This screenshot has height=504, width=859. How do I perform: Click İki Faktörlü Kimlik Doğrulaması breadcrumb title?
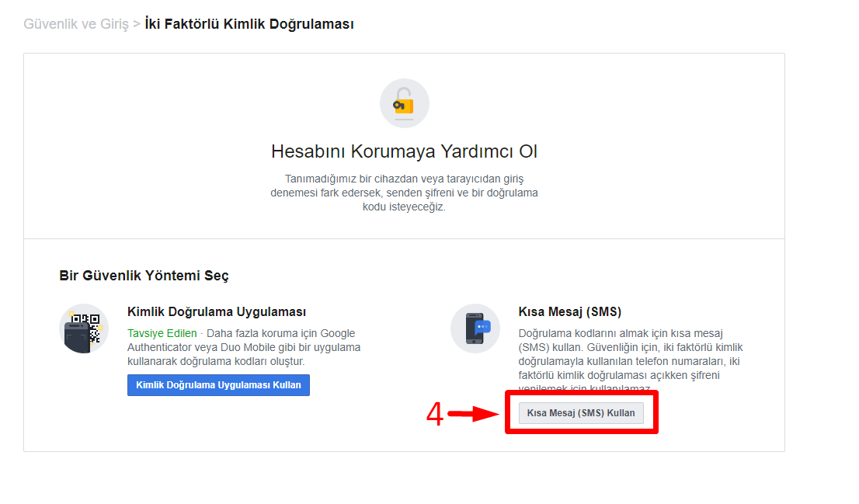point(249,24)
